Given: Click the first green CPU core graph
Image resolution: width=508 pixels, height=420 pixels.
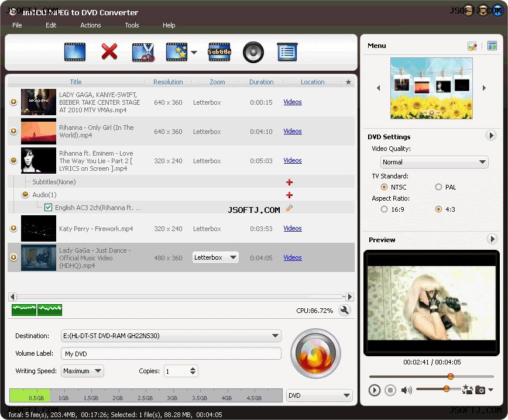Looking at the screenshot, I should click(x=24, y=310).
